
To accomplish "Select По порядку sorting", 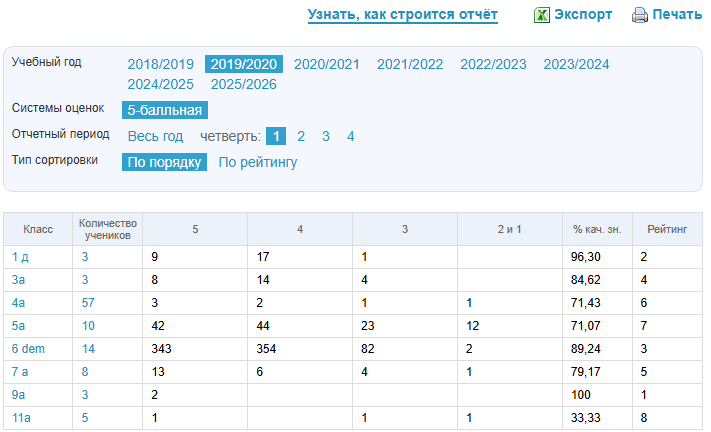I will point(164,162).
